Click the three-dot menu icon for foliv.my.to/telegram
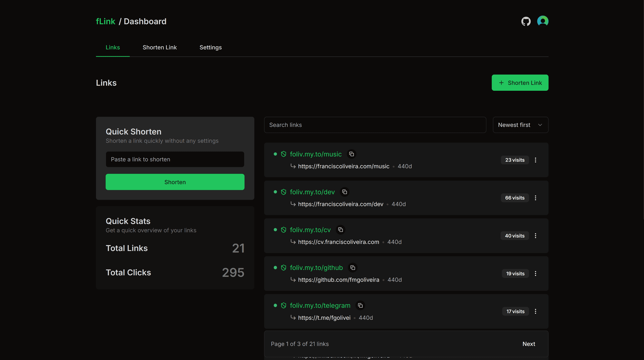Viewport: 644px width, 360px height. click(x=535, y=311)
